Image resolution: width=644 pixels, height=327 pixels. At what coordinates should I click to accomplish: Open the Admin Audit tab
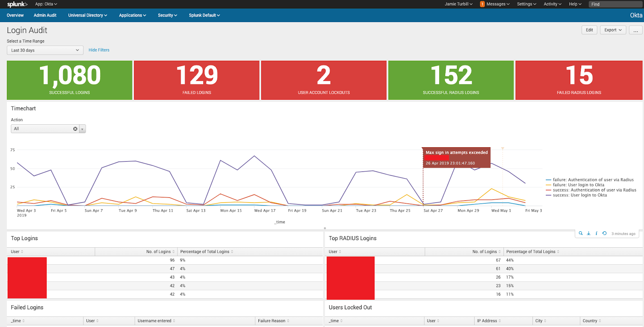click(x=45, y=15)
